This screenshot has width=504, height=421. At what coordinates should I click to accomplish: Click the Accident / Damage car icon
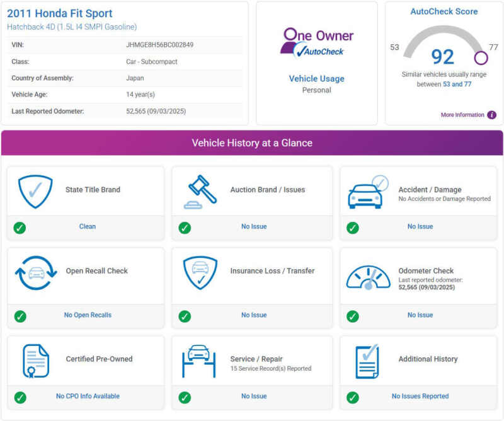coord(368,192)
